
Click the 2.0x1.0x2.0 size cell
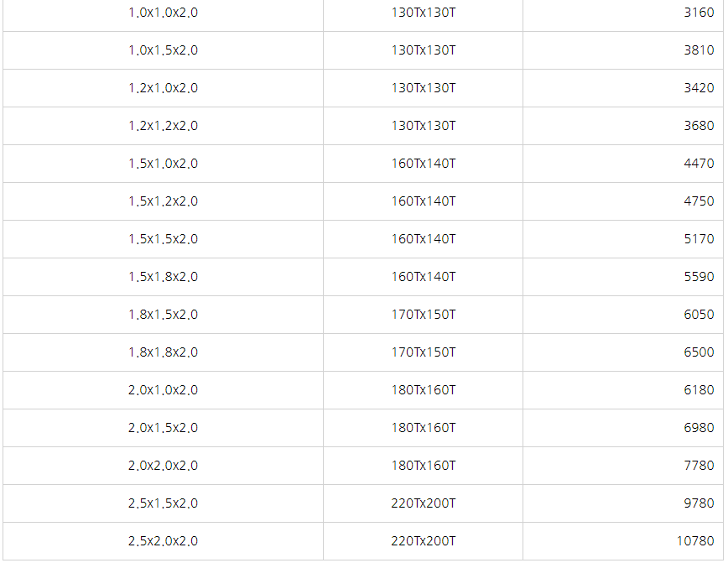click(163, 390)
